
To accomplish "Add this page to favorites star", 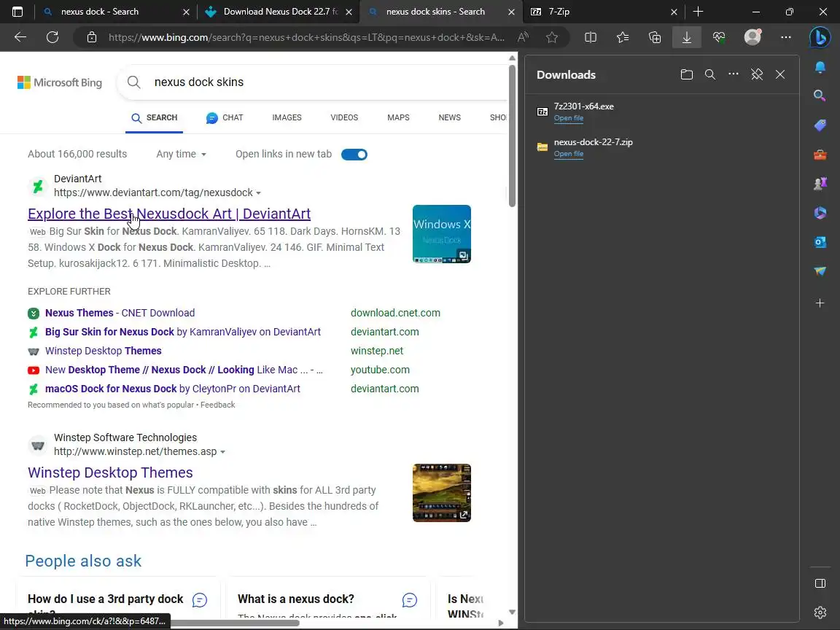I will point(552,37).
